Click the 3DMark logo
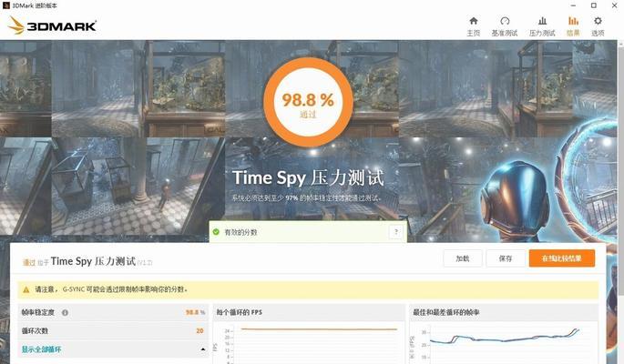624x364 pixels. point(52,25)
